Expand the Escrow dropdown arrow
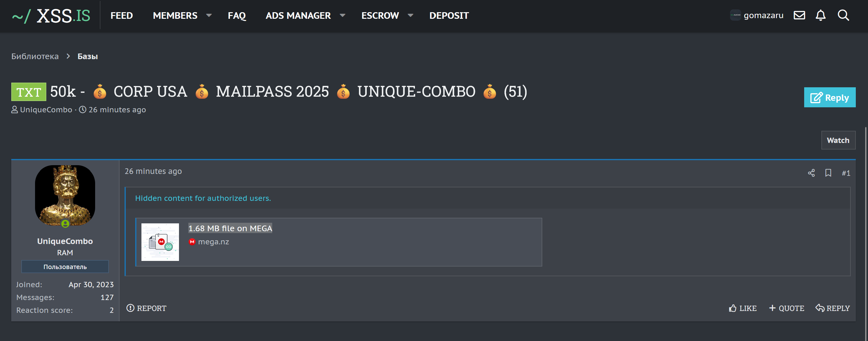The width and height of the screenshot is (868, 341). tap(411, 16)
